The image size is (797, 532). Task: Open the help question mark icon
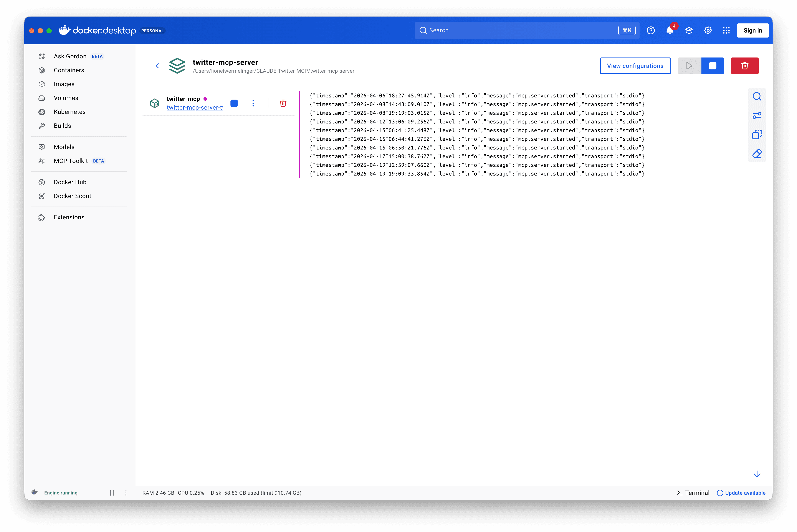[x=651, y=31]
